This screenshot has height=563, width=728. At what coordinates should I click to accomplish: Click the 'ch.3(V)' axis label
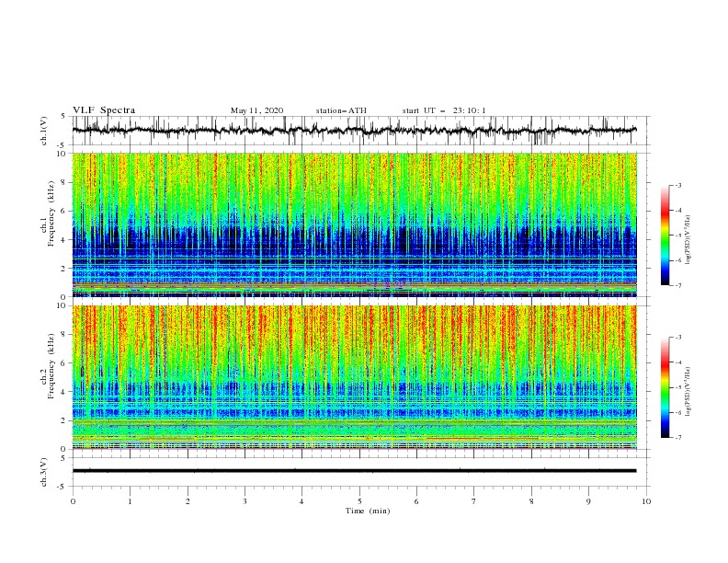pyautogui.click(x=44, y=473)
